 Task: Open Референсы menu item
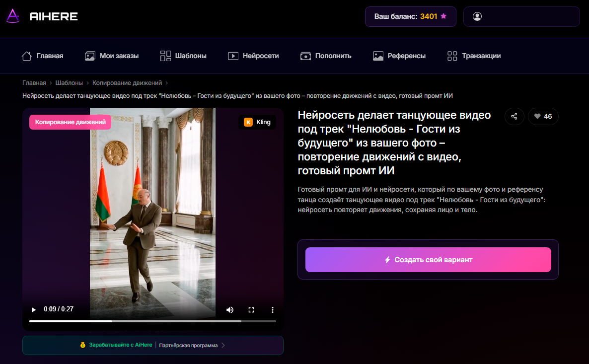(x=406, y=56)
